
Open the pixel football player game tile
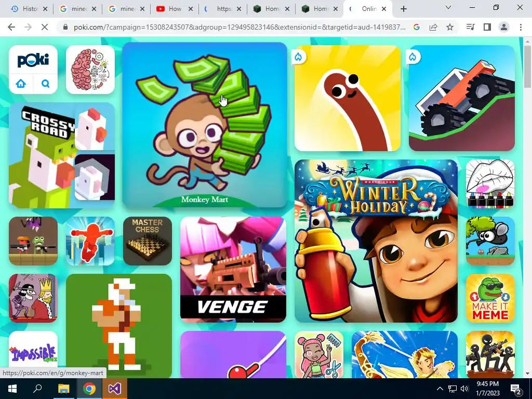point(119,326)
